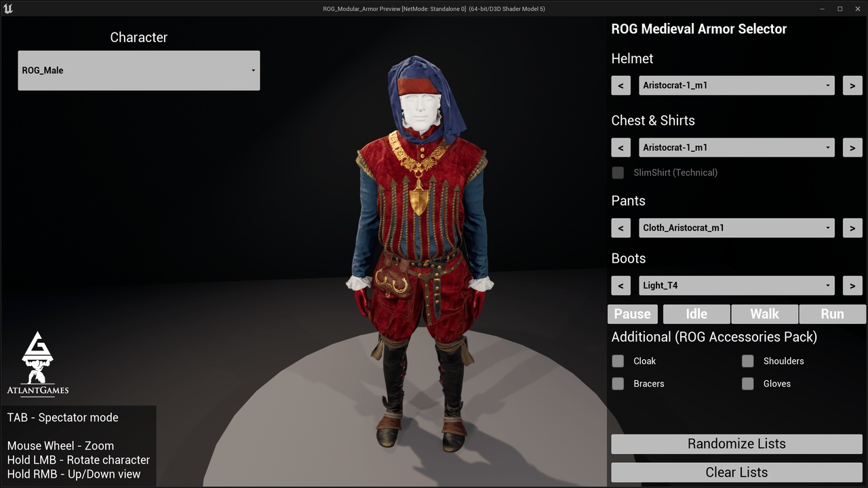This screenshot has width=868, height=488.
Task: Close the ROG_Modular_Armor Preview window
Action: (x=858, y=9)
